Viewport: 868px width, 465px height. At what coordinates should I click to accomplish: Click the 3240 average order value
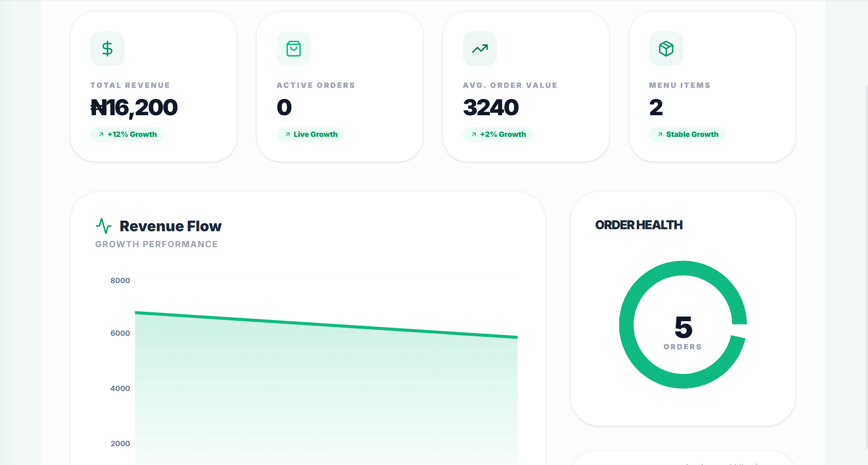click(491, 108)
